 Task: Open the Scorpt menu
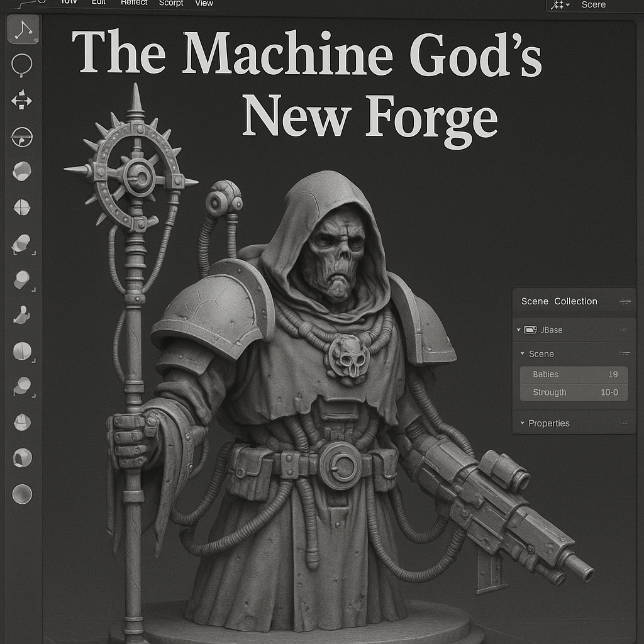pyautogui.click(x=171, y=3)
